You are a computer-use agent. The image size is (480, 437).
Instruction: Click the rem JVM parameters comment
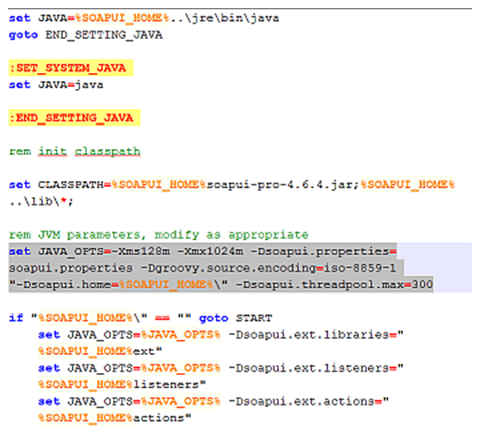(x=159, y=235)
